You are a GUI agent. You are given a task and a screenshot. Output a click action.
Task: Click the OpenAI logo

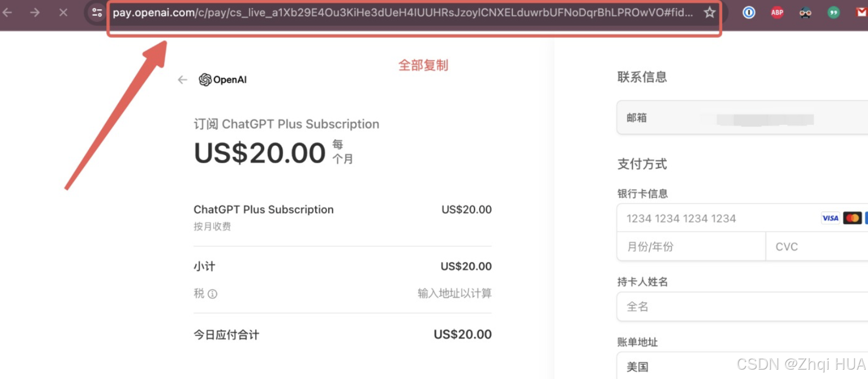click(222, 80)
